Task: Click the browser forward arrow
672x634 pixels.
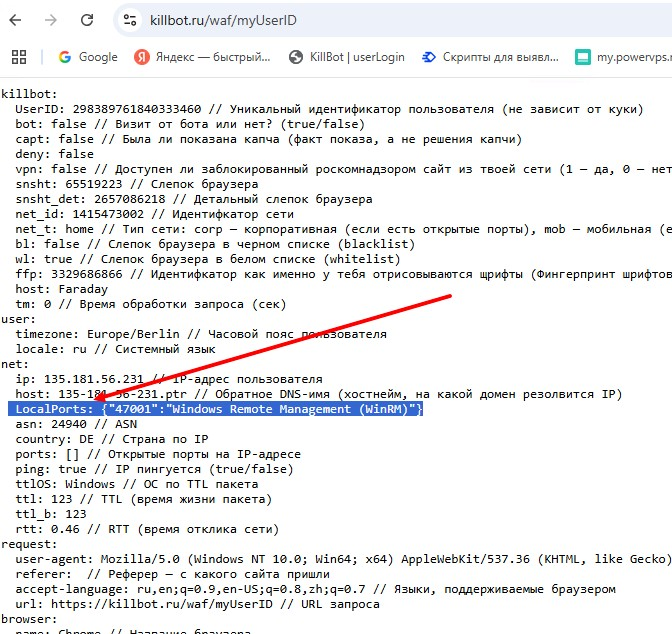Action: pos(51,20)
